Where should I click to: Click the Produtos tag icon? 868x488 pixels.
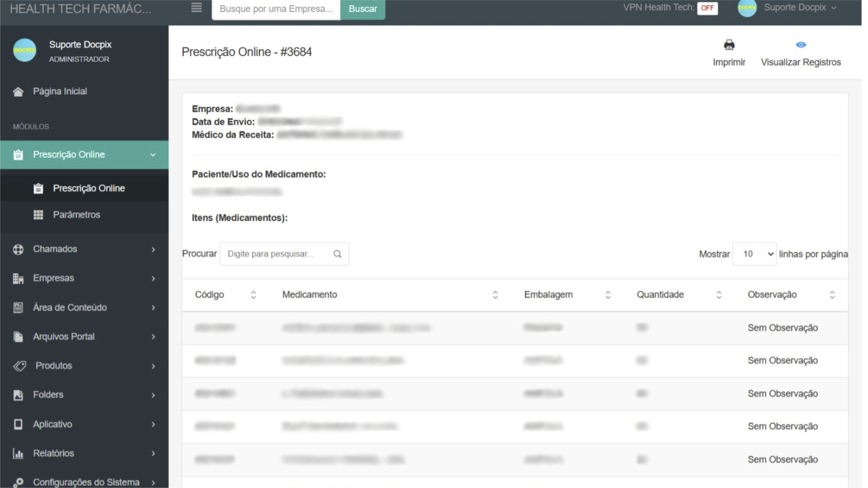point(19,366)
